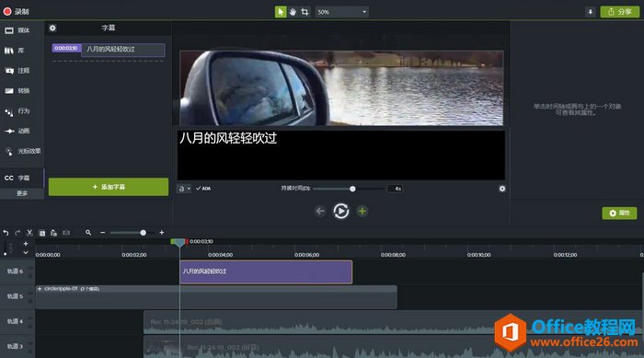Click the red playhead out-point handle
Screen dimensions: 644x358
[187, 242]
